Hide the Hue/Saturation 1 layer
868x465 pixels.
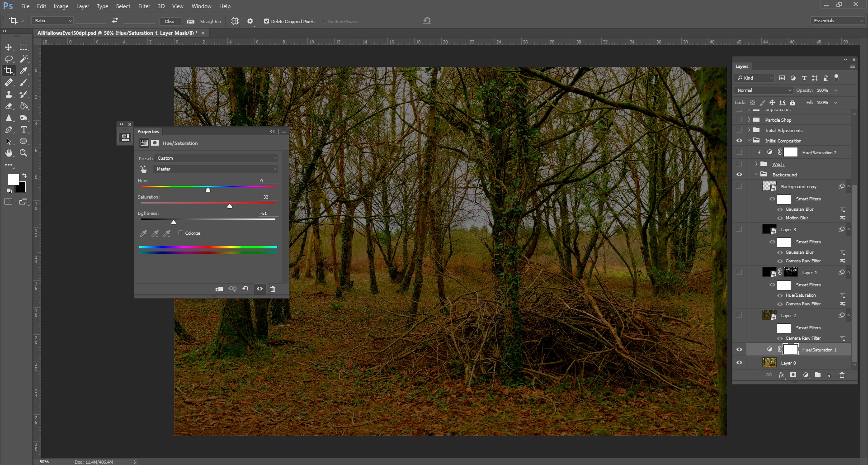739,350
